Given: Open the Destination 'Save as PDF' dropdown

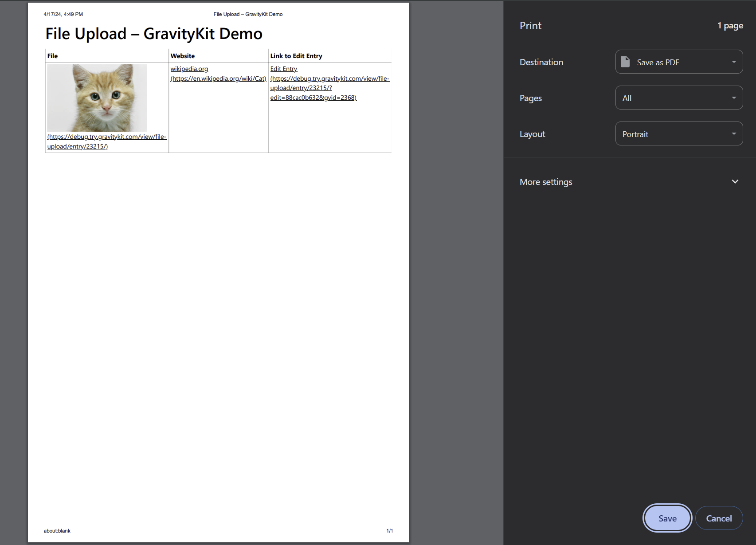Looking at the screenshot, I should [x=678, y=62].
